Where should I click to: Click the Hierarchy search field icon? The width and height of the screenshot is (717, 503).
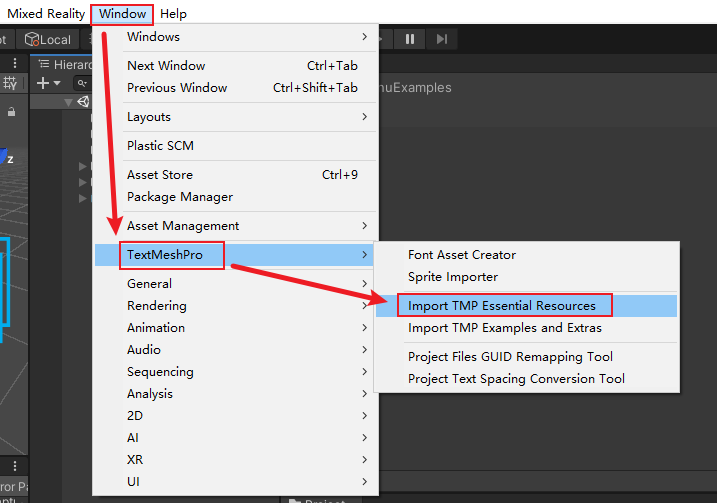coord(82,83)
